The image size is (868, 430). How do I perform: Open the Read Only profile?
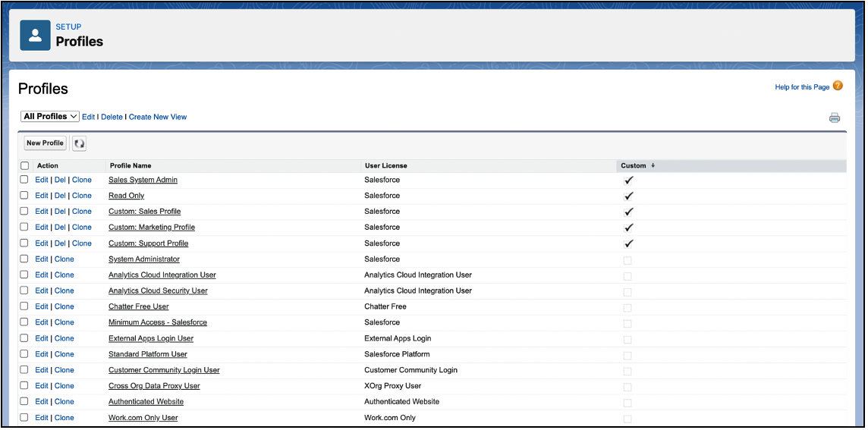point(126,196)
